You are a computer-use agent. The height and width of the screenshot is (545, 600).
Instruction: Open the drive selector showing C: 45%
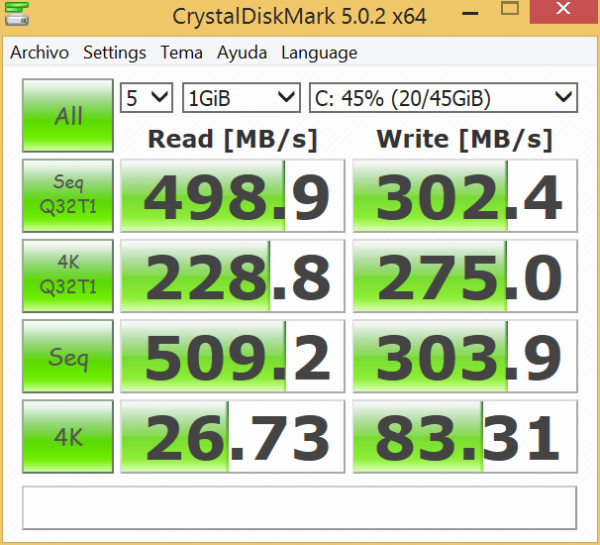coord(443,97)
